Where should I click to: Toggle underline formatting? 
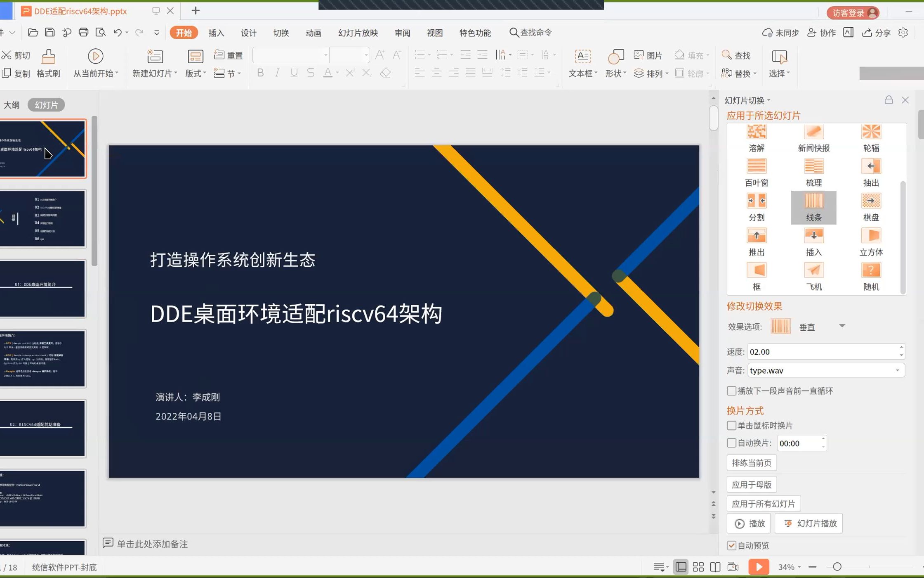294,73
